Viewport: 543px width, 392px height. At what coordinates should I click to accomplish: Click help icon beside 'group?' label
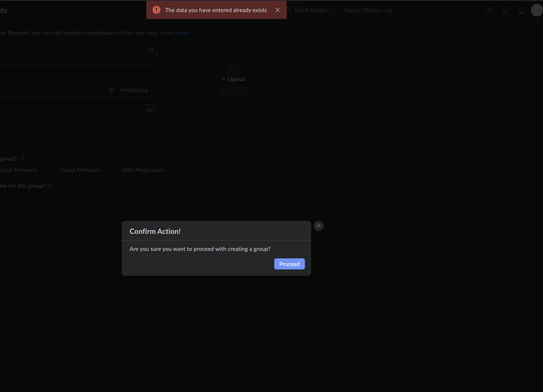click(23, 158)
